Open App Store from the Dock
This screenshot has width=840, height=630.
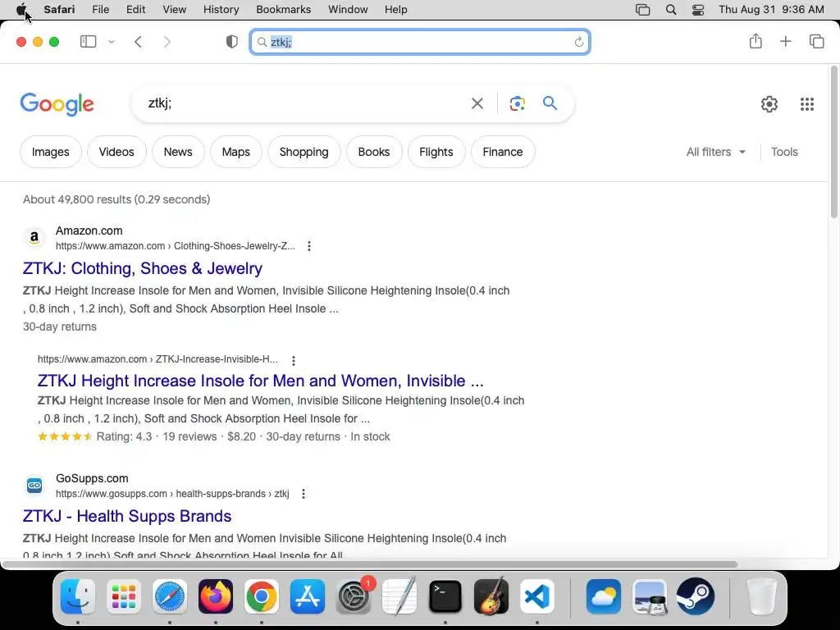click(x=308, y=596)
